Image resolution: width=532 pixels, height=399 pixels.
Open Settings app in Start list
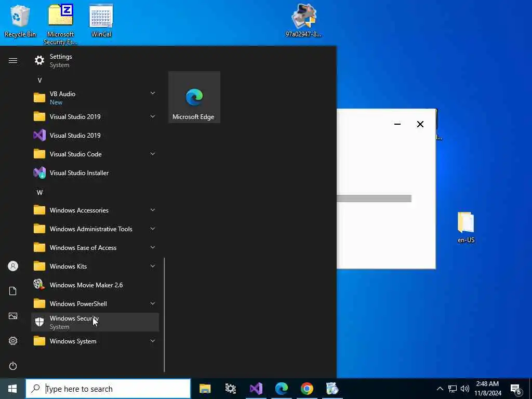click(95, 60)
